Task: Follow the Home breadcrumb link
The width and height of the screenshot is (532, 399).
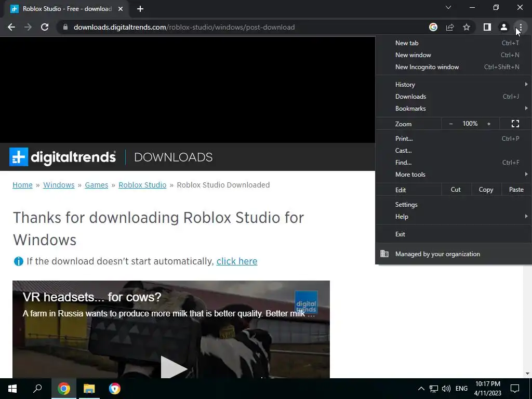Action: 22,185
